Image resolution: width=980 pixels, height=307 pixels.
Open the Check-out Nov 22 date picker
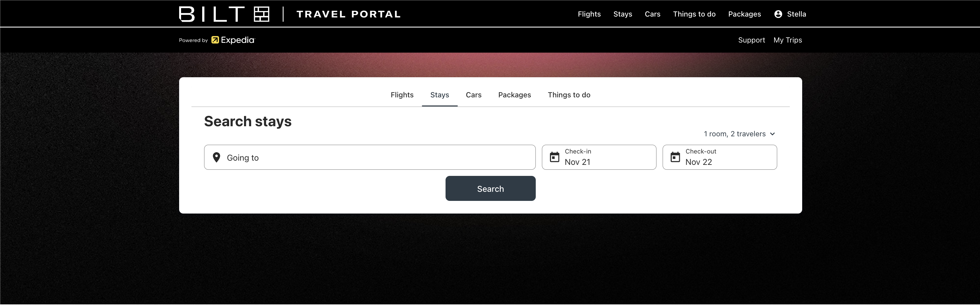pyautogui.click(x=719, y=157)
